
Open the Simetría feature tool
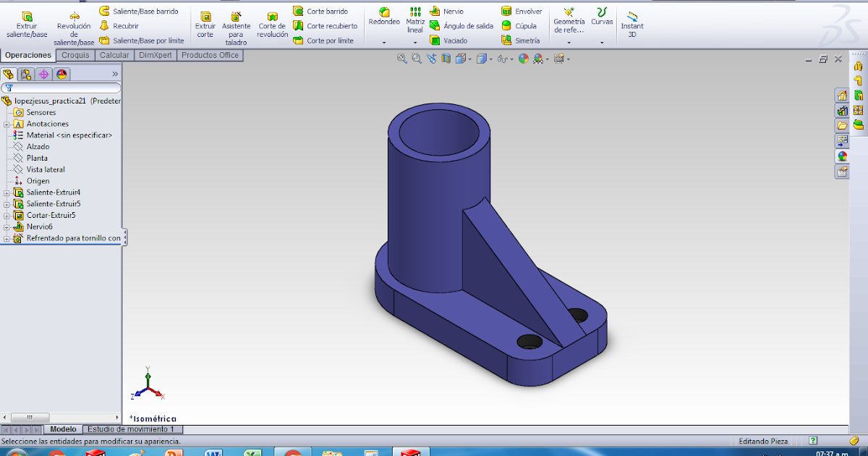524,41
